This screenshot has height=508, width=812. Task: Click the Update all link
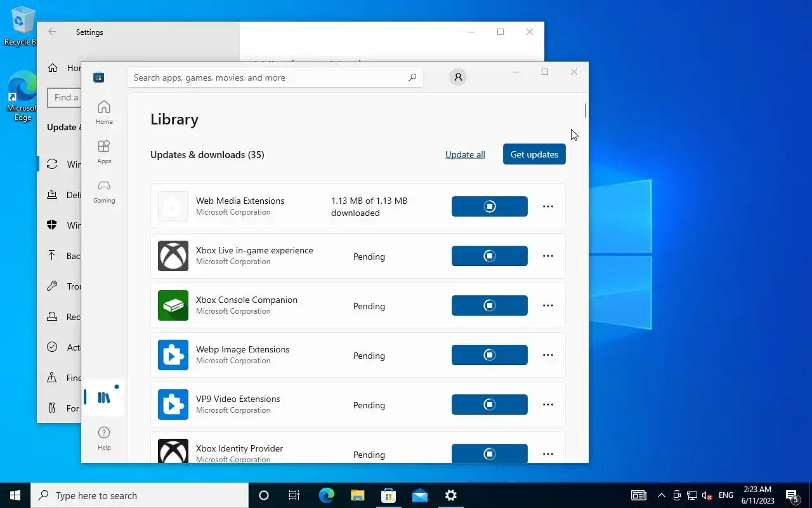(x=465, y=154)
